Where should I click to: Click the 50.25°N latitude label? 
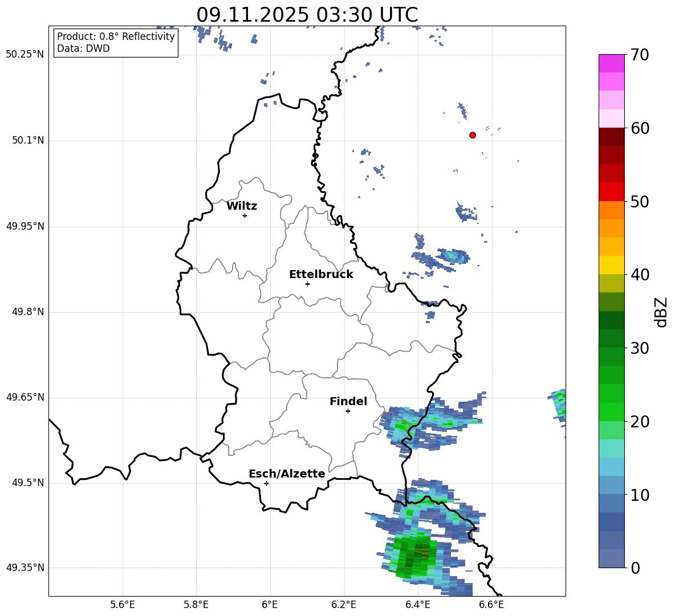tap(25, 55)
